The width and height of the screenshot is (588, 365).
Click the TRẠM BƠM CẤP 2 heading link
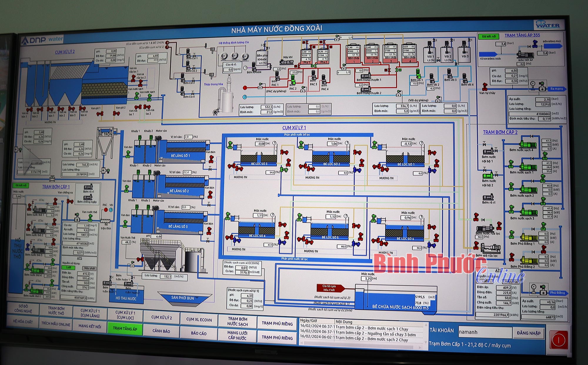pos(500,132)
